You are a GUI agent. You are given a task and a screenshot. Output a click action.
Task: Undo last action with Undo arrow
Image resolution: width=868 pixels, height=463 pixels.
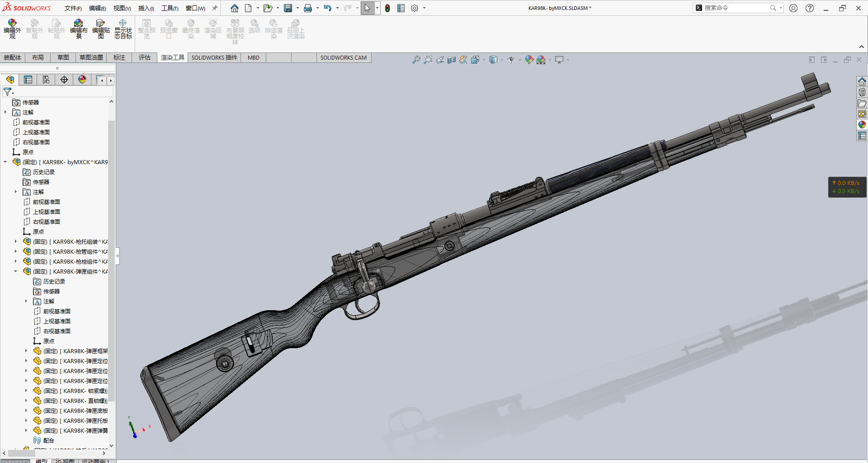click(x=328, y=8)
